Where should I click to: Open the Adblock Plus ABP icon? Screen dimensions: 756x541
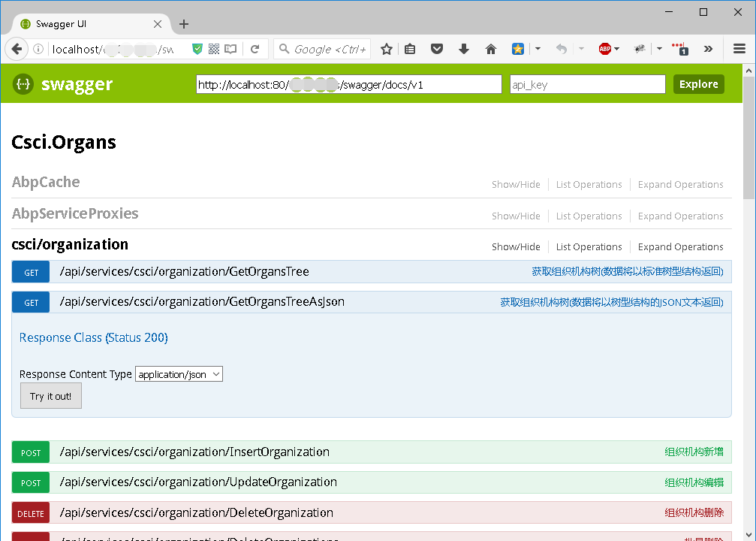point(604,49)
